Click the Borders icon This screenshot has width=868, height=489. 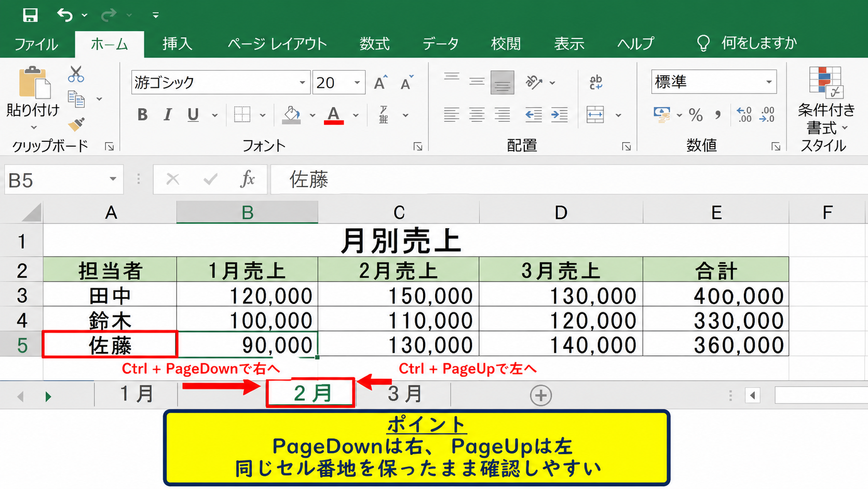(x=242, y=115)
